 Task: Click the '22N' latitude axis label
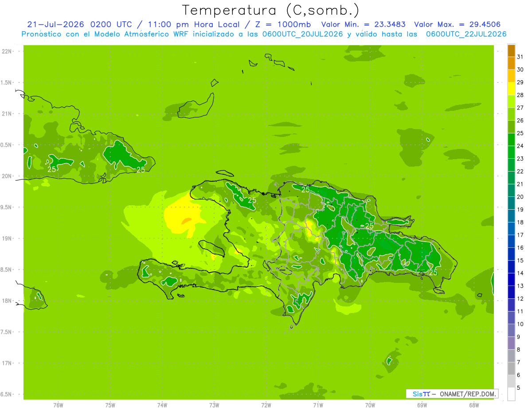tap(7, 51)
